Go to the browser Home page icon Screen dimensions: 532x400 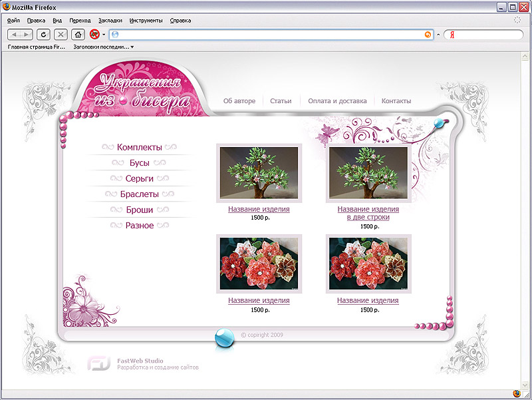78,34
